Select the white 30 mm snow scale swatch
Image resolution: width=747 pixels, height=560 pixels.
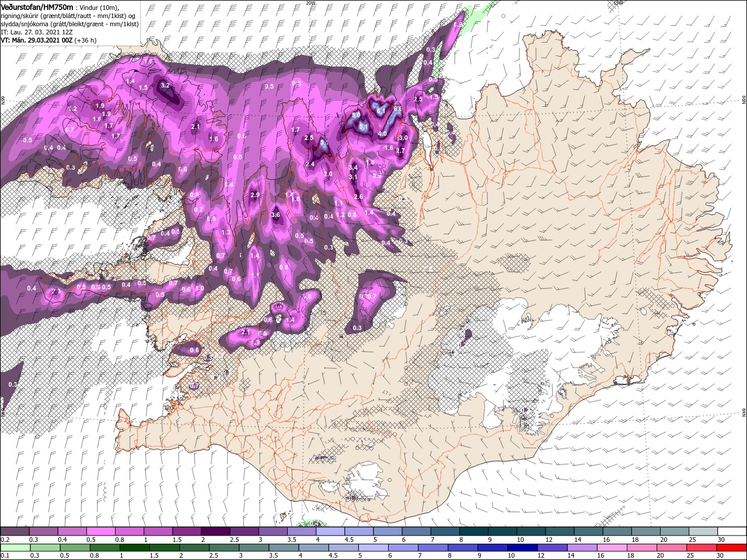(x=732, y=531)
